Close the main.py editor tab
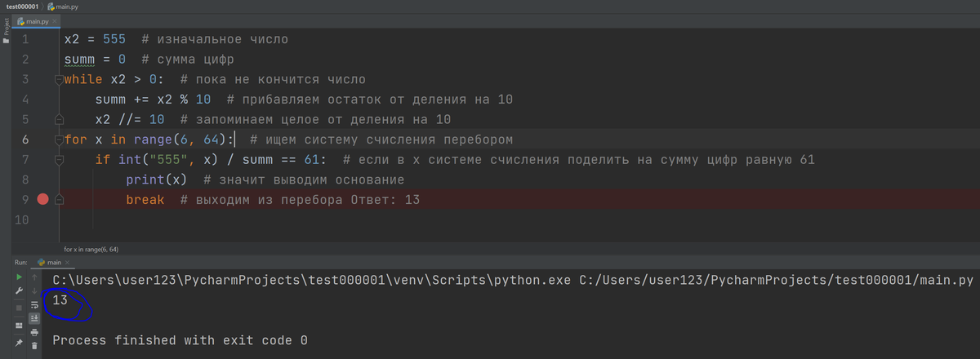 (x=54, y=20)
